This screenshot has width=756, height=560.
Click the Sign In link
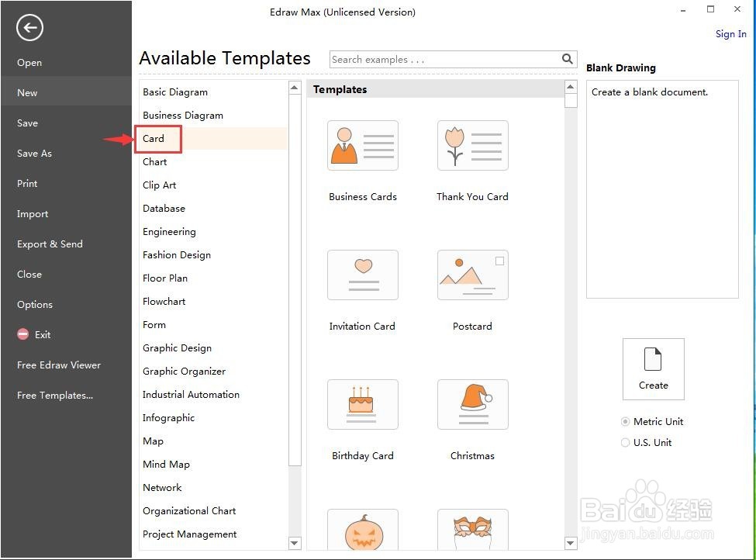click(x=730, y=34)
